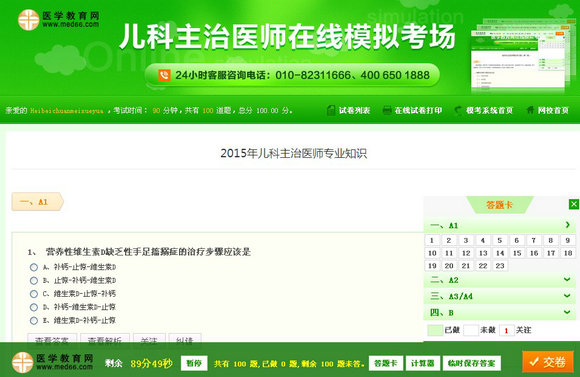
Task: Select option A 补钙-止惊-维生素D
Action: (x=34, y=267)
